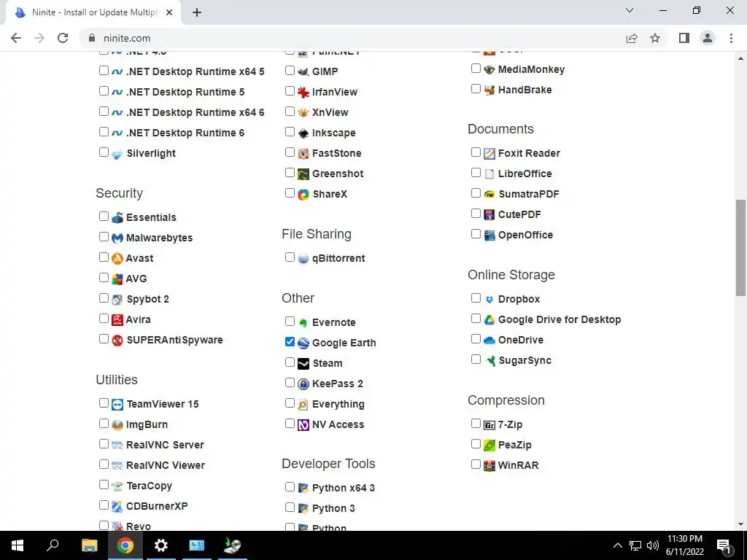Open File Explorer from taskbar

coord(89,545)
